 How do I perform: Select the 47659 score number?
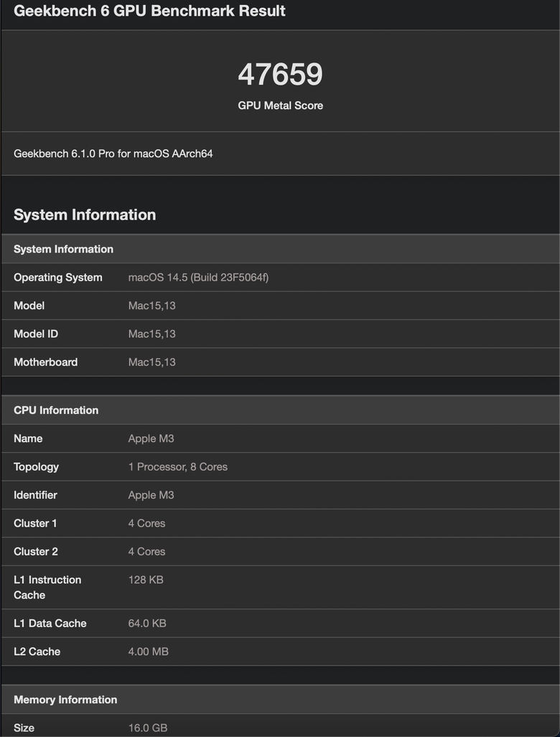[280, 74]
